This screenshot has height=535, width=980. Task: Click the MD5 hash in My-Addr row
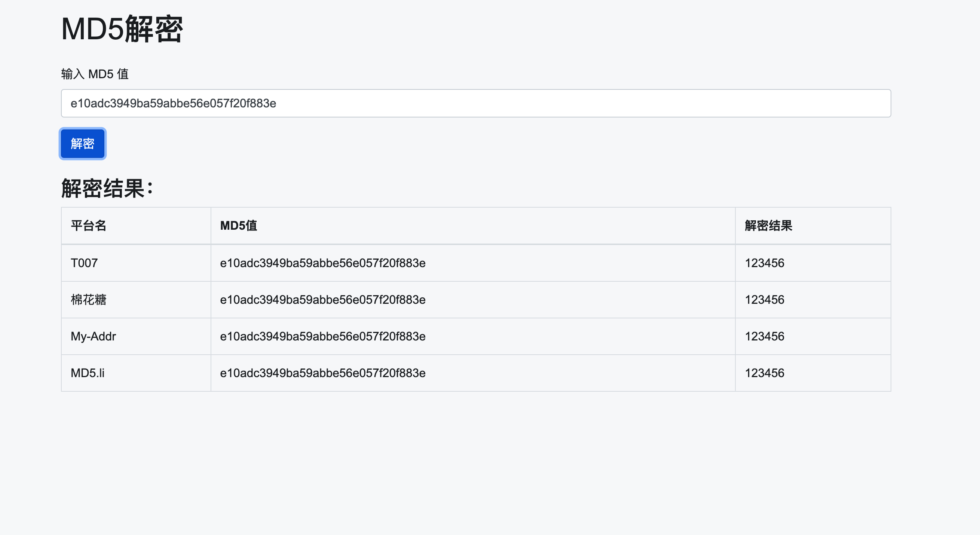322,336
